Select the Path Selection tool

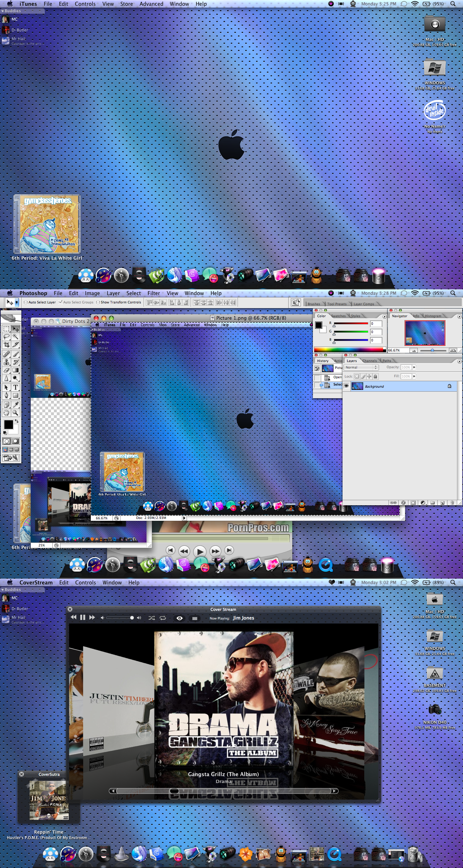point(7,387)
